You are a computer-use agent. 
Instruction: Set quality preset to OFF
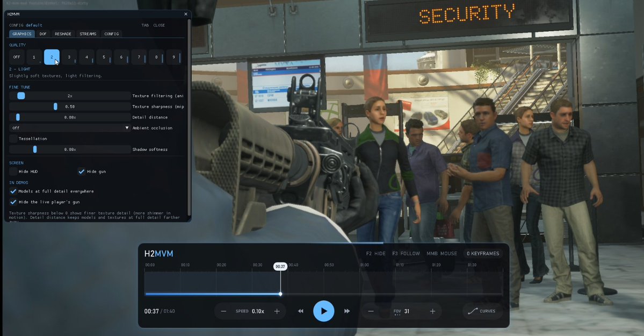click(x=17, y=57)
